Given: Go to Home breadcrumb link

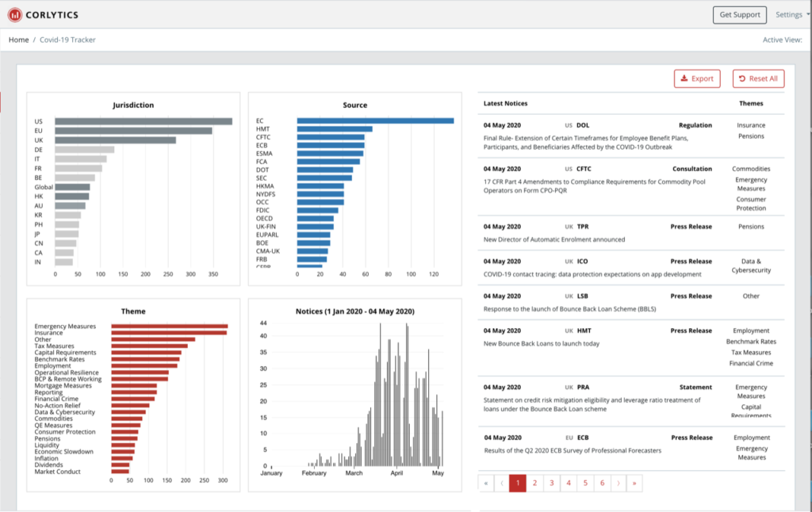Looking at the screenshot, I should (x=18, y=40).
